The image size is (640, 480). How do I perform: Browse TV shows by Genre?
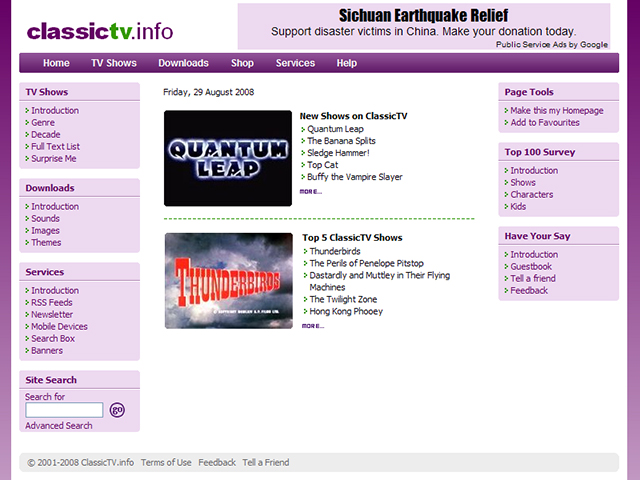(x=43, y=122)
